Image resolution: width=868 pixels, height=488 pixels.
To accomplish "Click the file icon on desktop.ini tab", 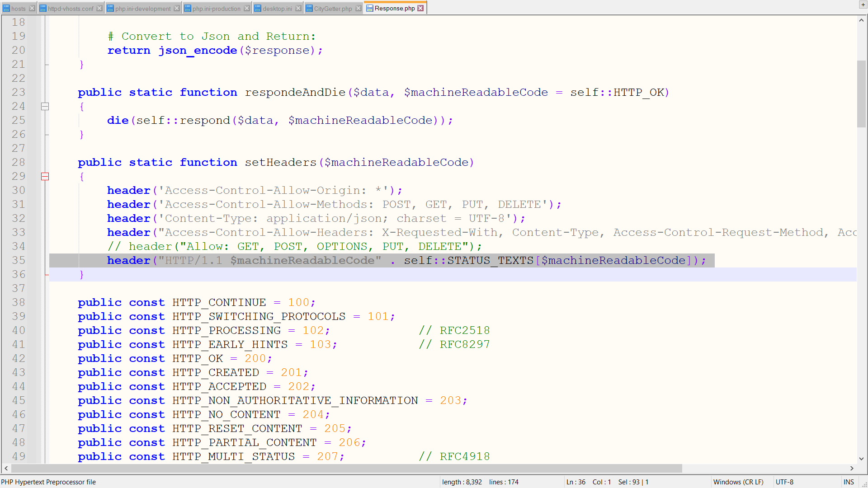I will (x=258, y=8).
